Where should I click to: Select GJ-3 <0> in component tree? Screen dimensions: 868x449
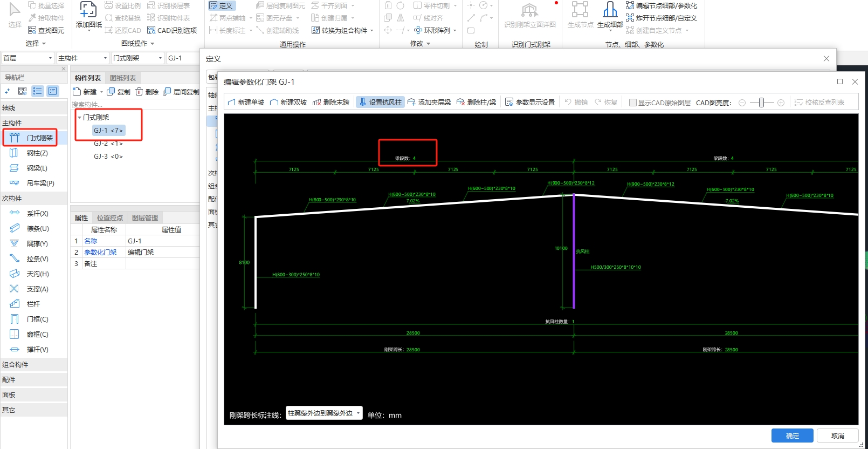pyautogui.click(x=108, y=156)
